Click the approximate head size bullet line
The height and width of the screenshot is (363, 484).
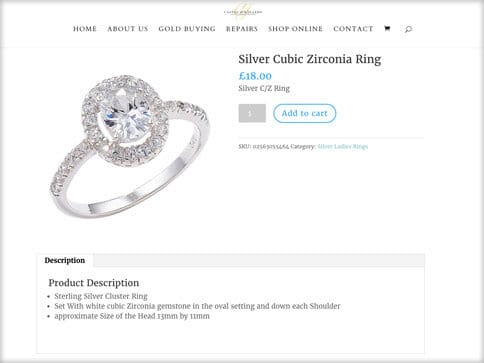pyautogui.click(x=132, y=316)
